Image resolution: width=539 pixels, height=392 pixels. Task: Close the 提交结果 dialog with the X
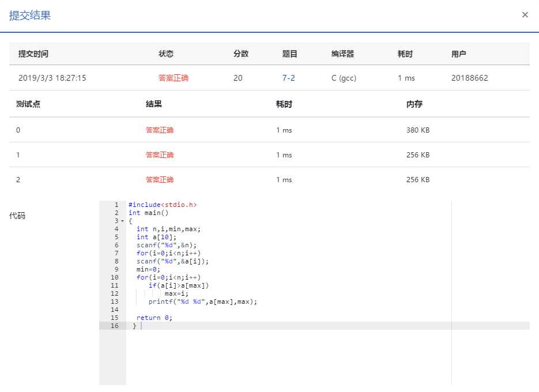click(x=525, y=15)
